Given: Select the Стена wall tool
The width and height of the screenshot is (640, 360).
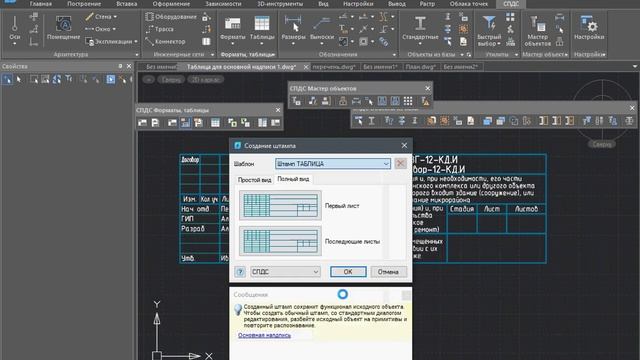Looking at the screenshot, I should coord(99,17).
